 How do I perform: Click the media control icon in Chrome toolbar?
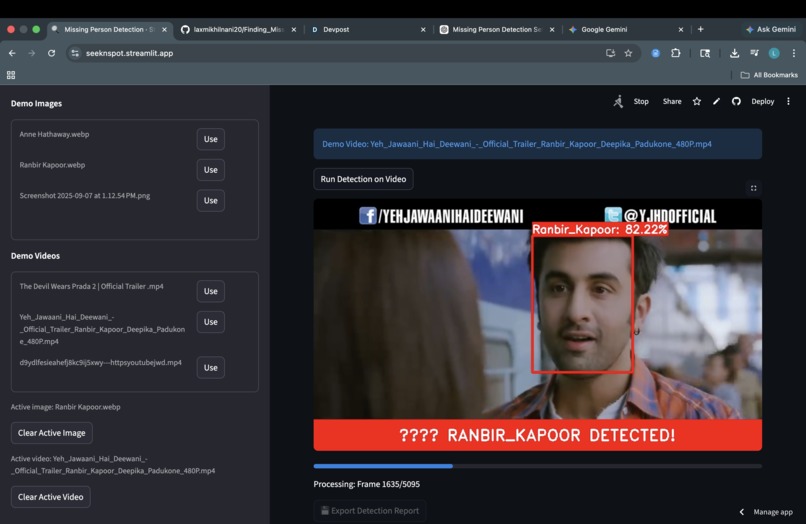point(754,53)
